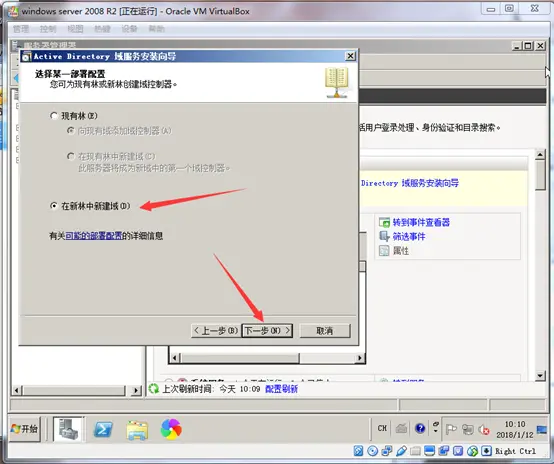
Task: Click the show desktop button
Action: (542, 429)
